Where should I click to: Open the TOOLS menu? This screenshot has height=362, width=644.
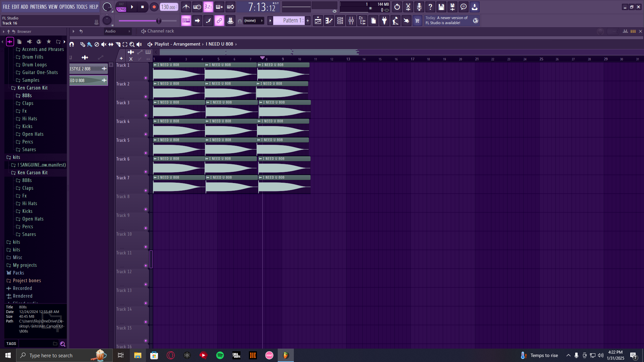82,7
